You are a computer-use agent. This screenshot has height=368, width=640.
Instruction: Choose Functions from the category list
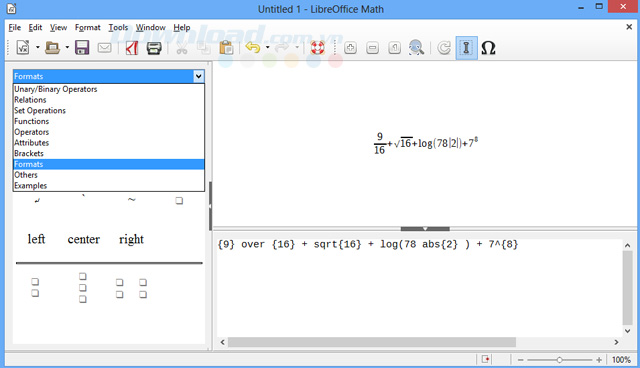tap(109, 121)
